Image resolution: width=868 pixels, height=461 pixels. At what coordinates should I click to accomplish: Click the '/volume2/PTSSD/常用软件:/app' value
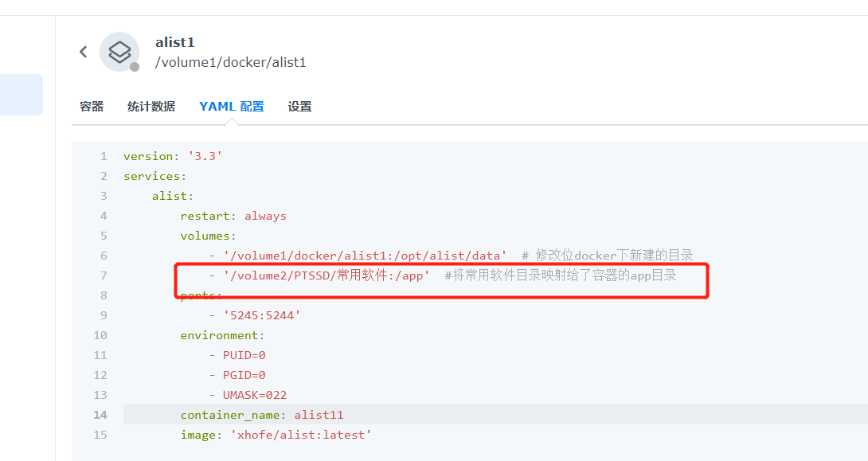pyautogui.click(x=326, y=275)
